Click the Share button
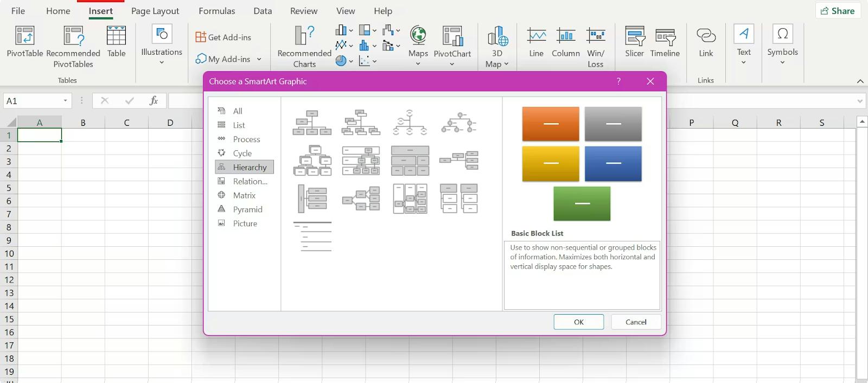 point(838,11)
